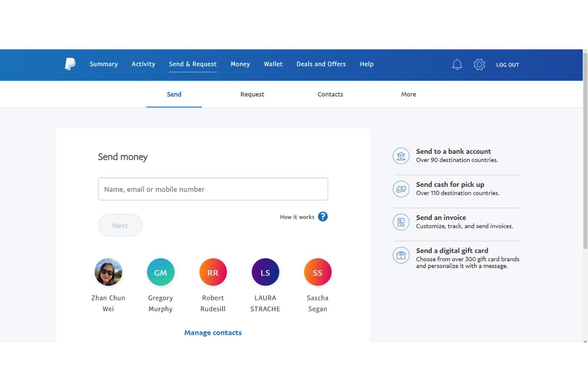Switch to the Send tab
Screen dimensions: 588x392
click(x=174, y=94)
